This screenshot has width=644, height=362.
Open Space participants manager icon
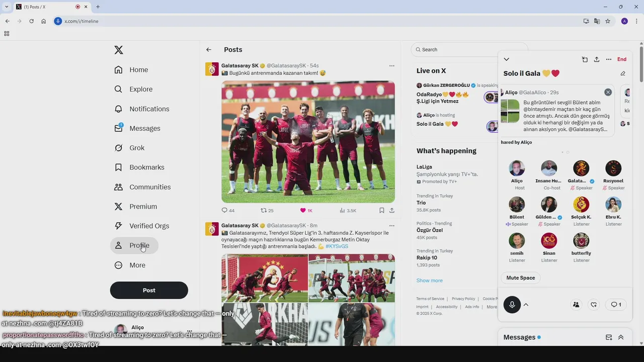tap(576, 305)
